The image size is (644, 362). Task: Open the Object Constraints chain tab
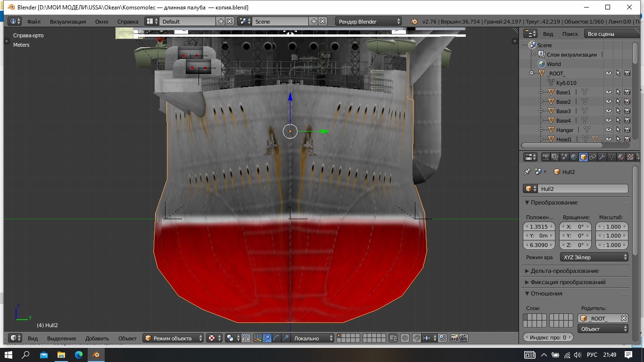593,157
